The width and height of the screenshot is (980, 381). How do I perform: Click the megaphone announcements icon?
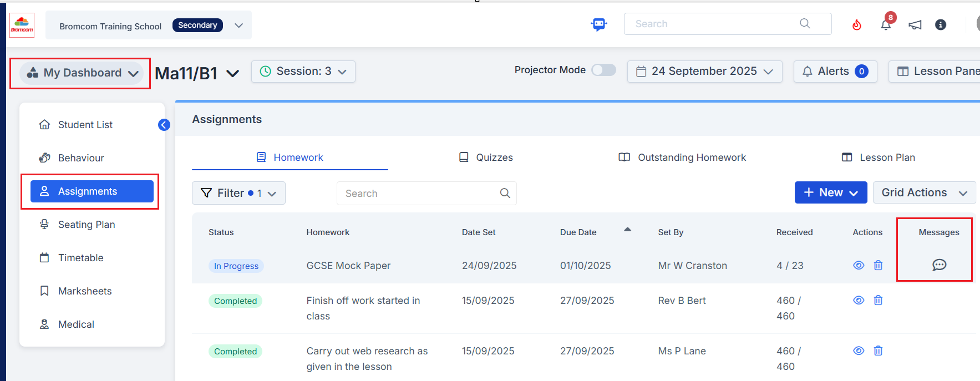click(915, 24)
